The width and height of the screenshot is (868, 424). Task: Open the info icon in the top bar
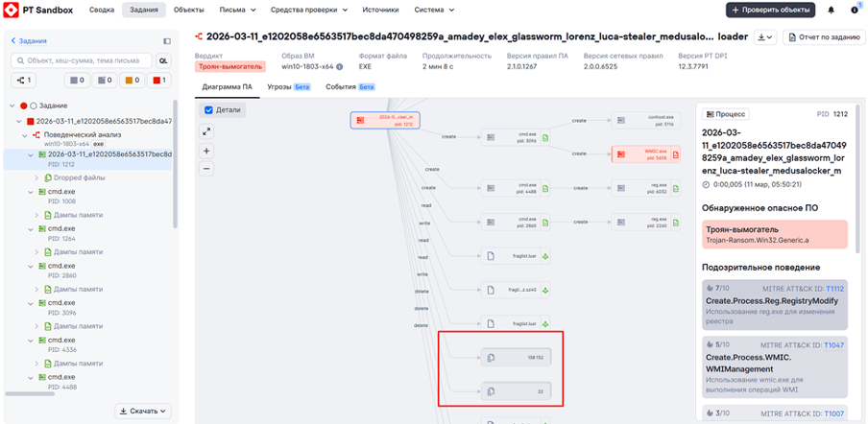click(855, 10)
